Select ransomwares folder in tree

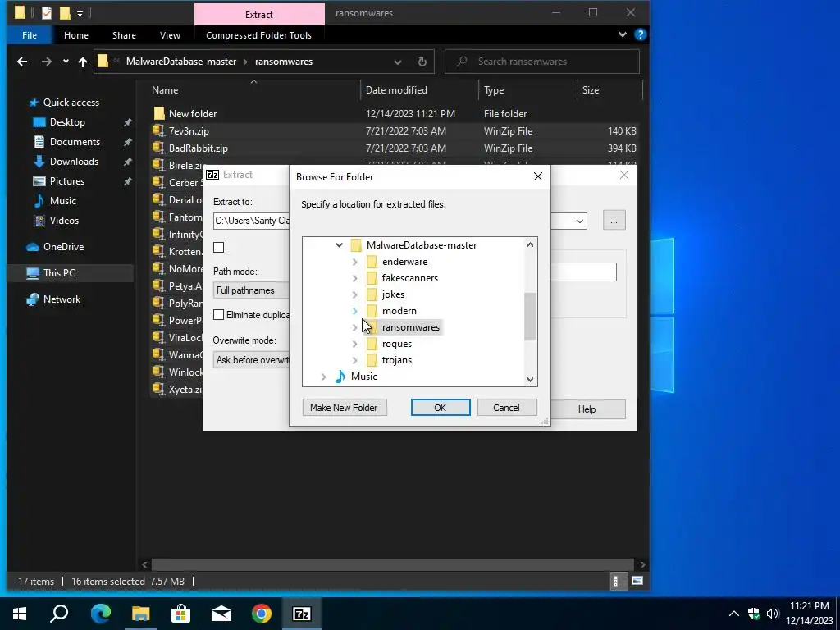[410, 327]
